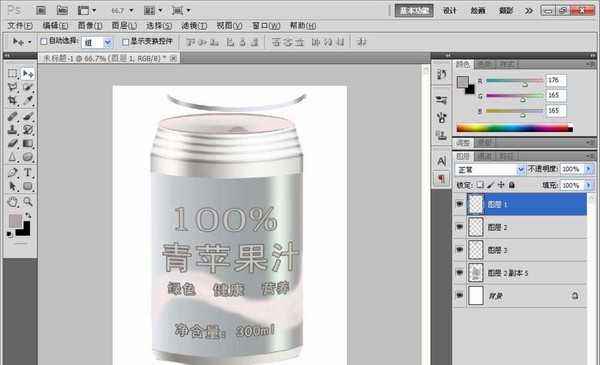The image size is (600, 365).
Task: Switch to the 基本功能 workspace
Action: [414, 11]
